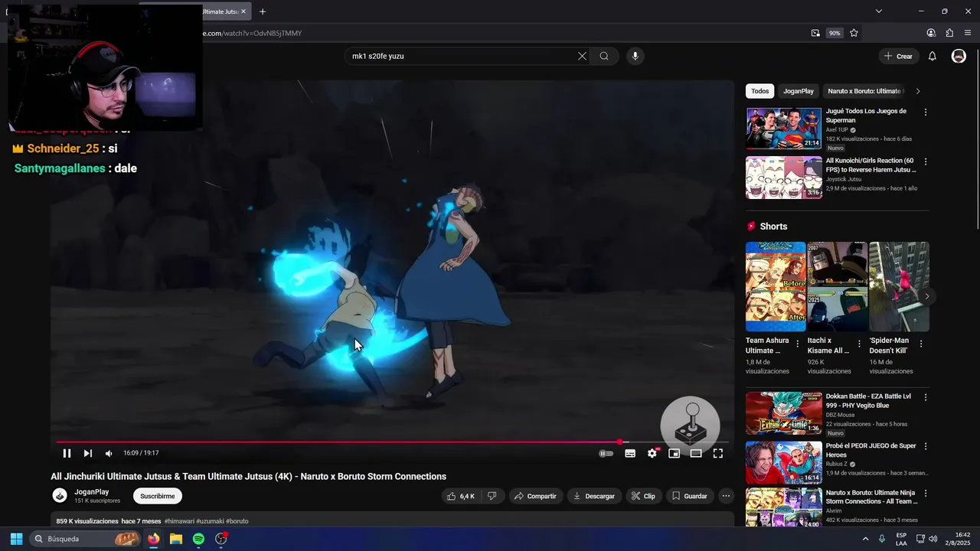Select the Naruto x Boruto filter chip

(x=864, y=91)
